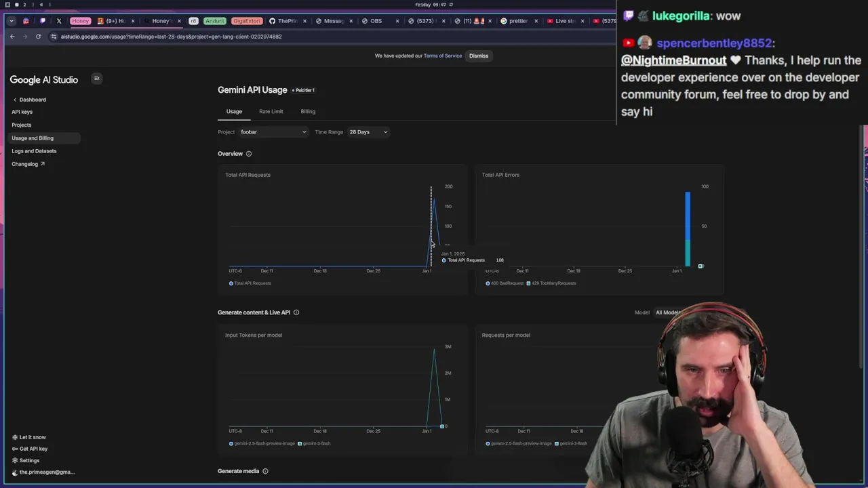The height and width of the screenshot is (488, 868).
Task: Click the Paid tier 1 badge
Action: [x=303, y=90]
